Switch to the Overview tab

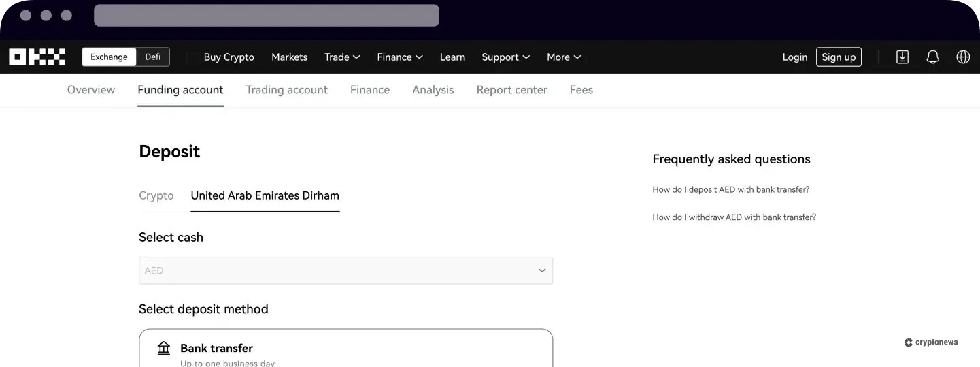[91, 90]
